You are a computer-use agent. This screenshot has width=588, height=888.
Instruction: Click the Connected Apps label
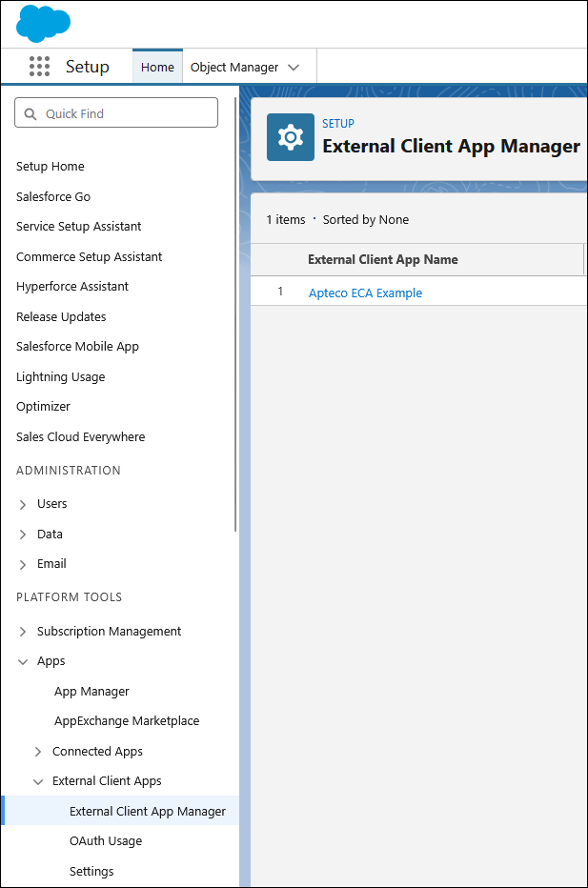pyautogui.click(x=97, y=752)
